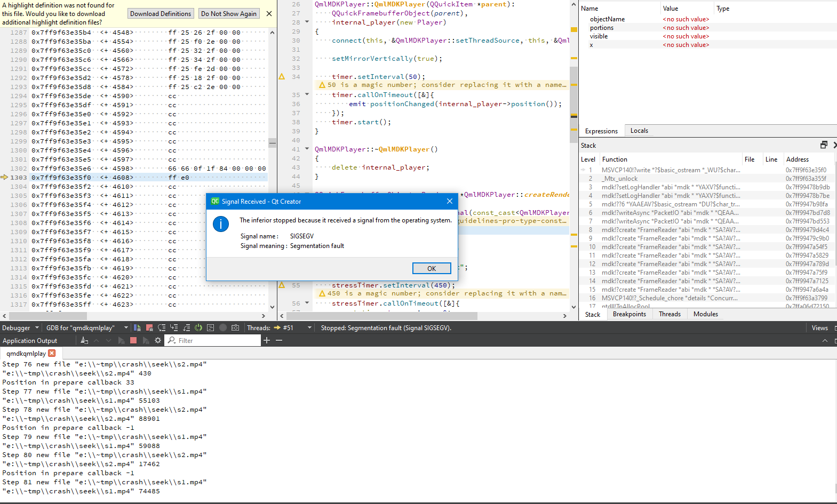
Task: Take a debugger snapshot with camera icon
Action: tap(235, 327)
